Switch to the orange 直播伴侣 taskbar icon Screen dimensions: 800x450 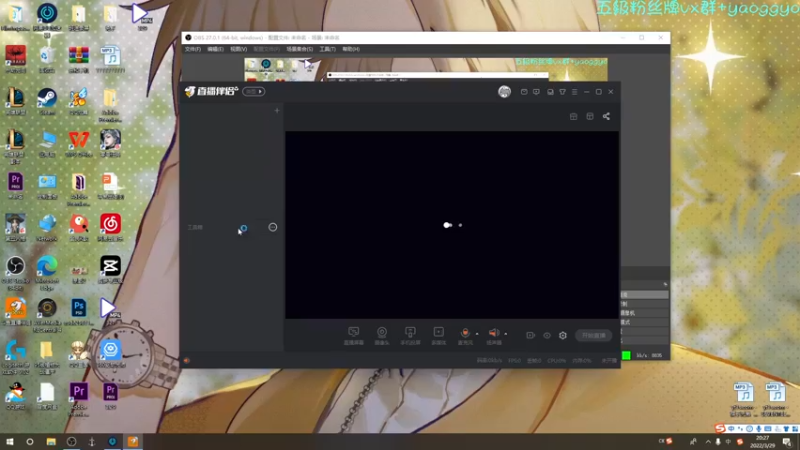point(133,441)
